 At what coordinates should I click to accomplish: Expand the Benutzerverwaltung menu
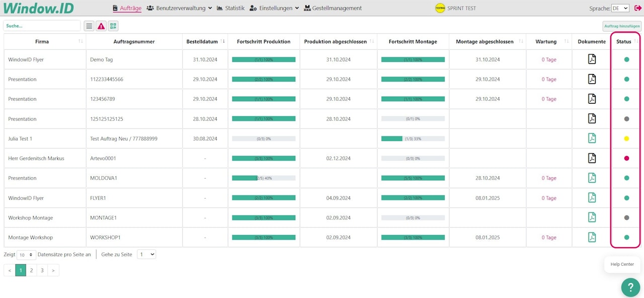click(x=180, y=8)
